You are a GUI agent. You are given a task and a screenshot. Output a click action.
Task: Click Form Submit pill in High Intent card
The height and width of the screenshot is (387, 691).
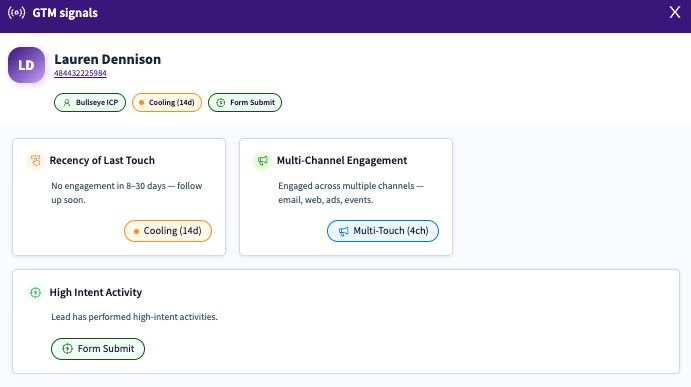(x=98, y=349)
